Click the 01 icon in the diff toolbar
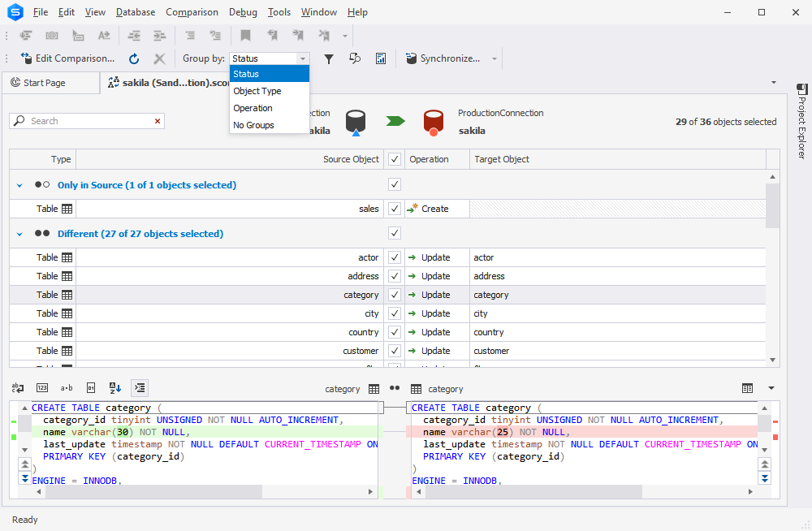The image size is (812, 531). coord(91,387)
